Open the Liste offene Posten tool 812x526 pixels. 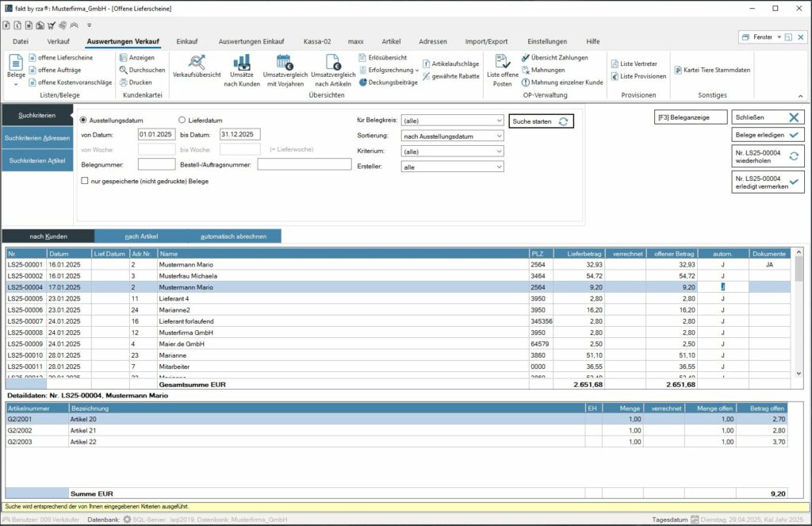pos(502,69)
